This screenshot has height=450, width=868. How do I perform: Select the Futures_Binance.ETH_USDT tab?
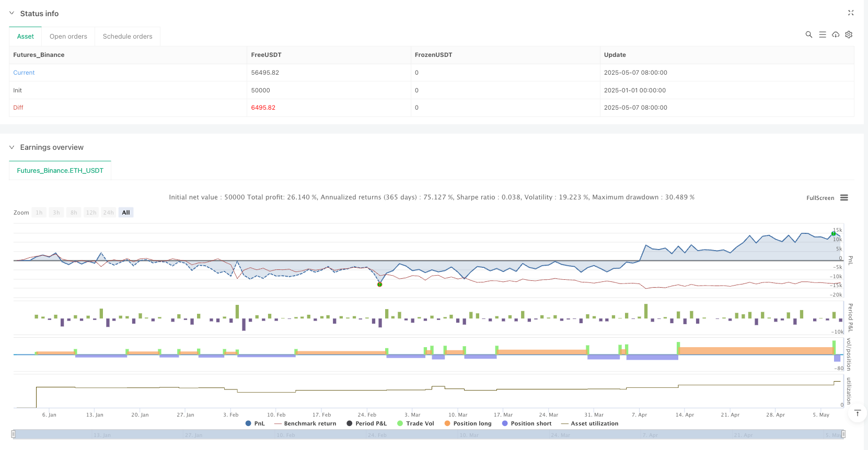(60, 171)
